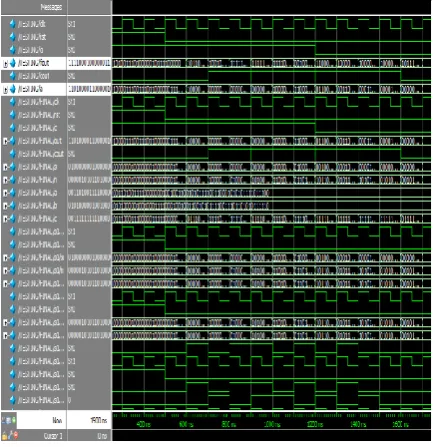
Task: Click the 400 ns mark on the time ruler
Action: 144,424
